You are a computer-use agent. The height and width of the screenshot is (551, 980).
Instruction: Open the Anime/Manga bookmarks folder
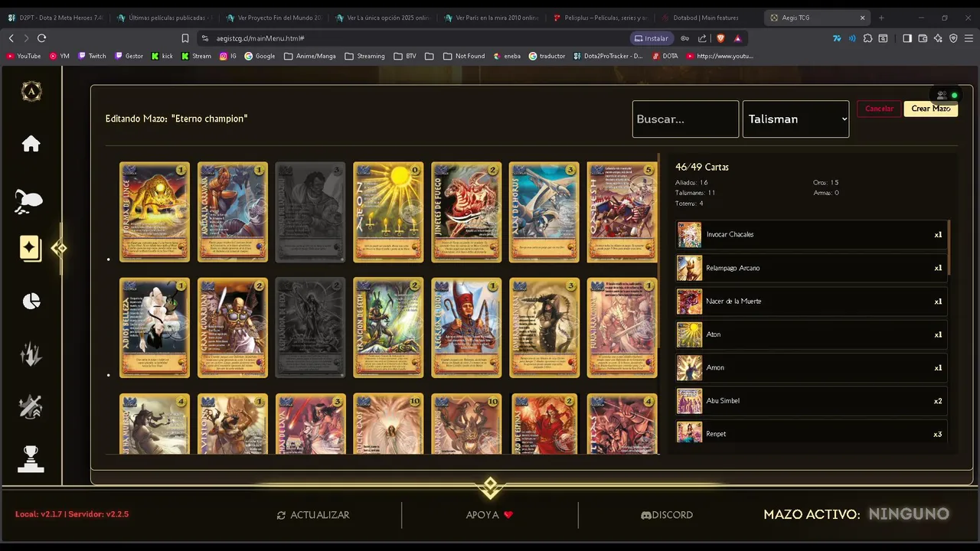[x=310, y=56]
